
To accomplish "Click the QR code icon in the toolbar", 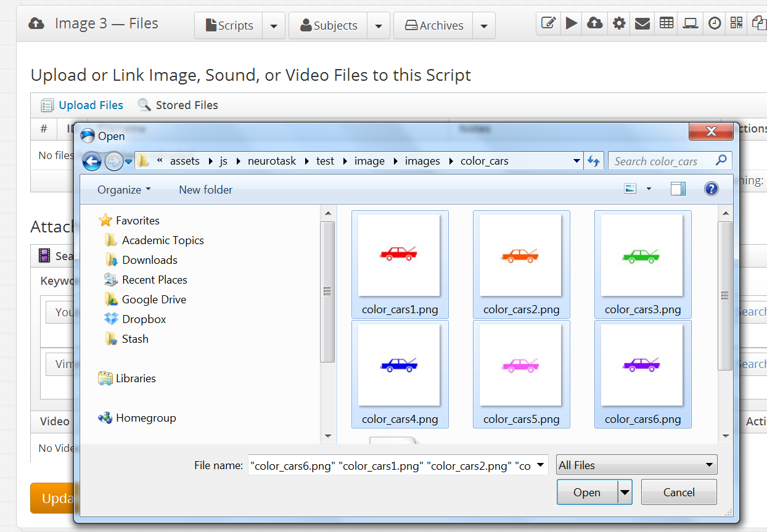I will pos(736,23).
